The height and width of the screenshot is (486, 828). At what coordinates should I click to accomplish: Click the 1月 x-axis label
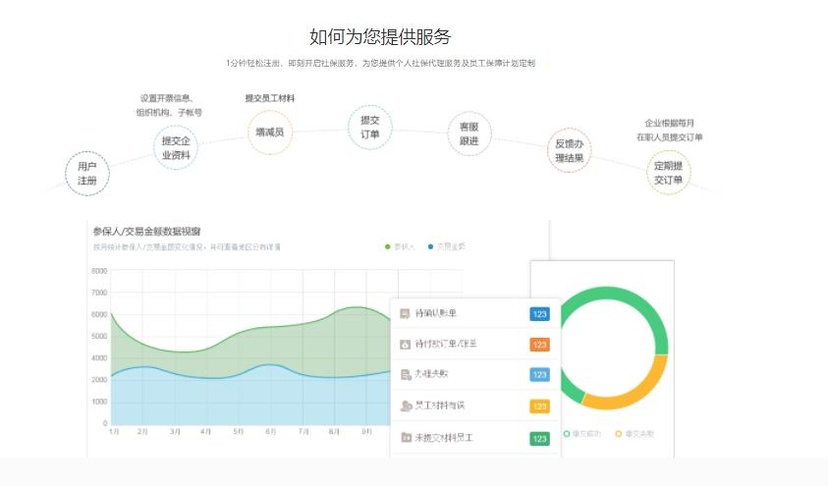pos(114,432)
